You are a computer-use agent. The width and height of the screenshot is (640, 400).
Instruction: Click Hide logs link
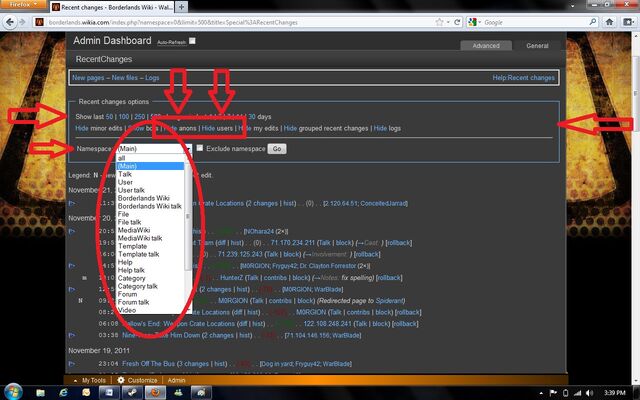tap(380, 128)
